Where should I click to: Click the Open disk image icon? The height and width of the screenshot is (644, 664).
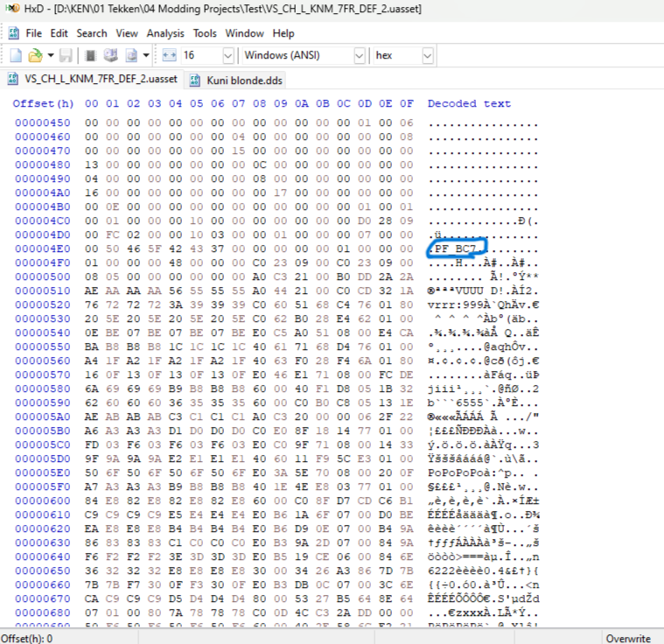[x=131, y=55]
